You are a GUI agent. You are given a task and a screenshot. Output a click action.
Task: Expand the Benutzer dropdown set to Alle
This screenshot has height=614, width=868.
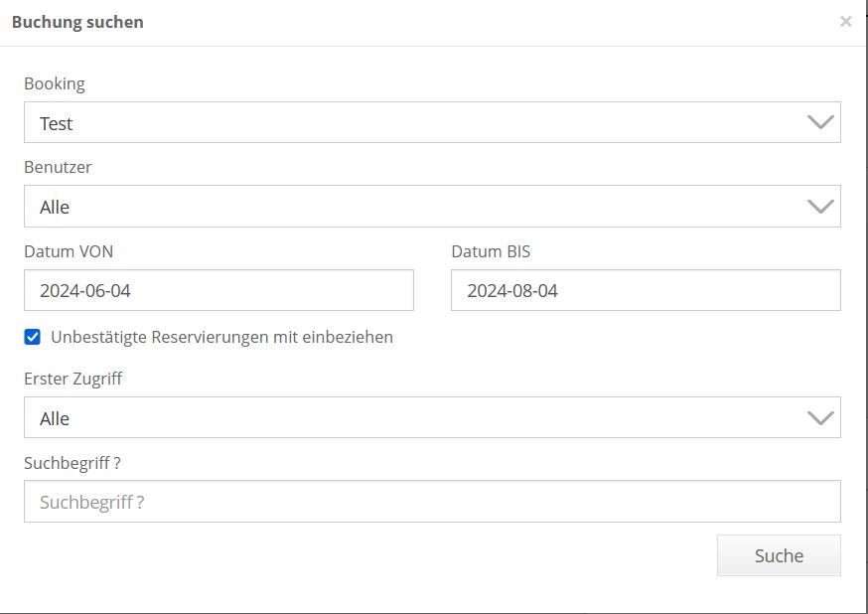click(432, 207)
